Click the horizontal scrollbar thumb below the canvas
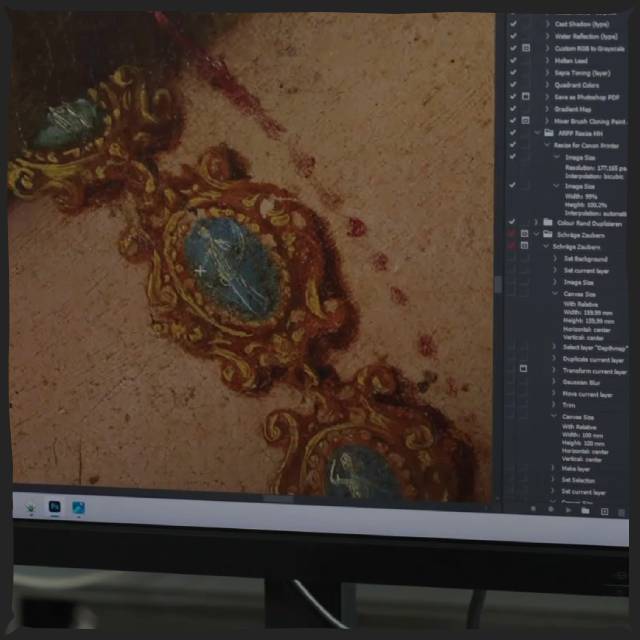640x640 pixels. tap(278, 499)
